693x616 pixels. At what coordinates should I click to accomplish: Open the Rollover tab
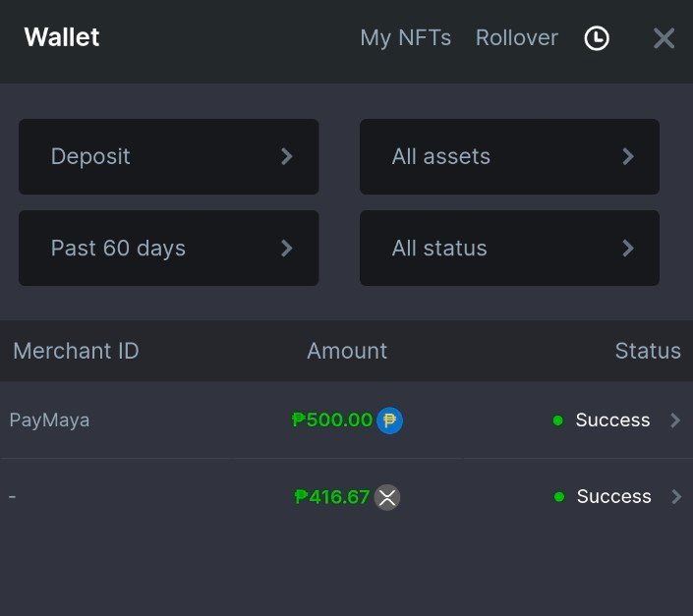pyautogui.click(x=516, y=38)
